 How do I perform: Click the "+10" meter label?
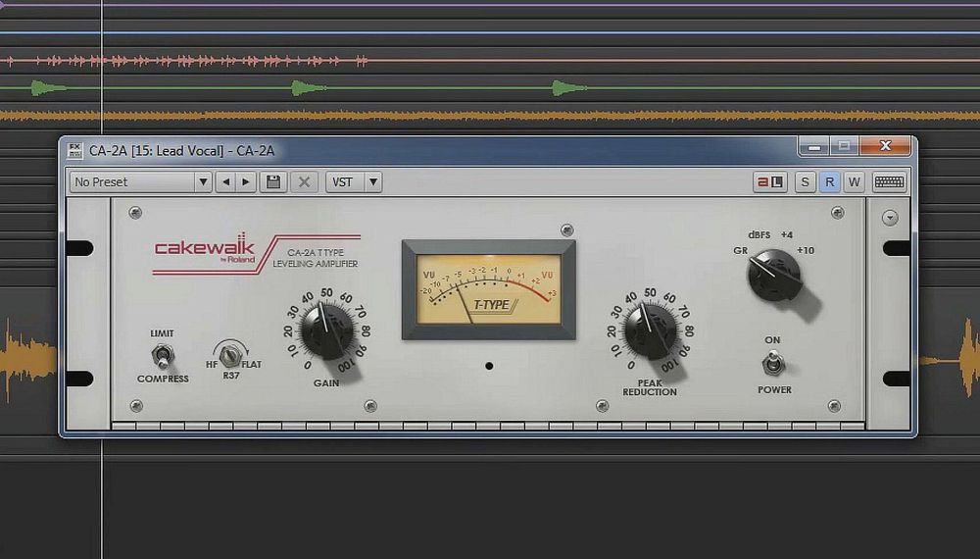coord(805,251)
